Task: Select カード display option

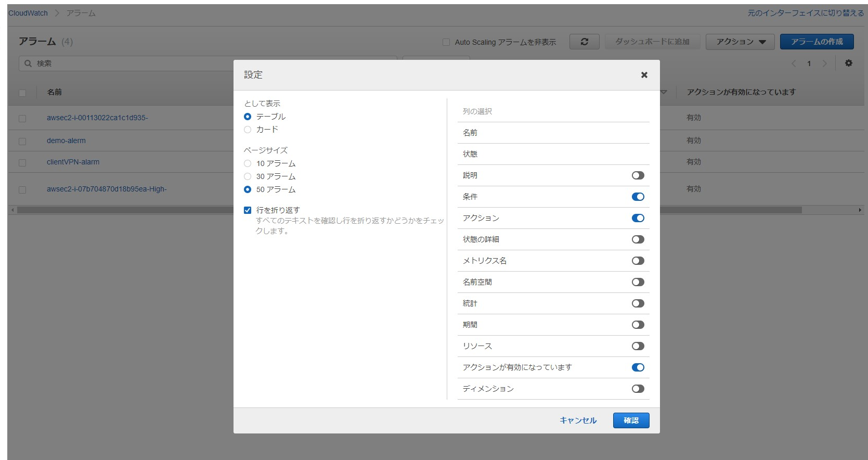Action: click(x=248, y=130)
